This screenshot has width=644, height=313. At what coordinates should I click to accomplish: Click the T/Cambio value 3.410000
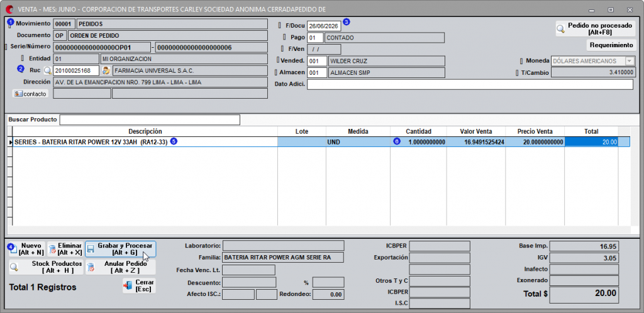(x=594, y=73)
